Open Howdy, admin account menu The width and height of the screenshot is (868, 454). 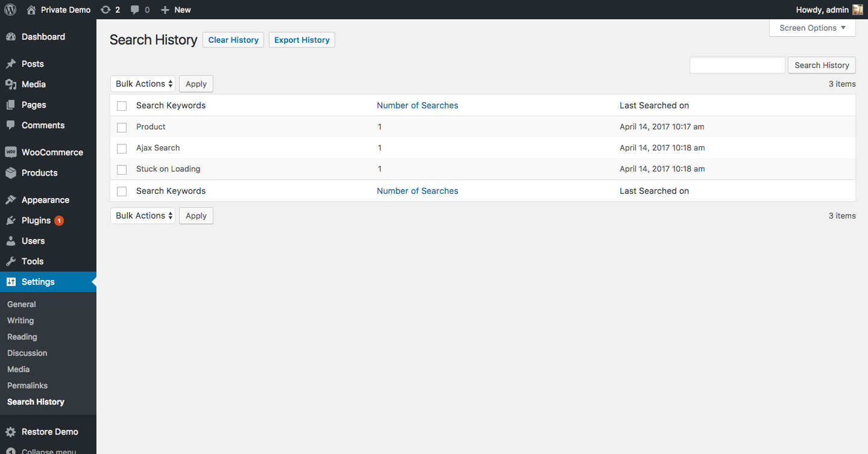pyautogui.click(x=829, y=10)
